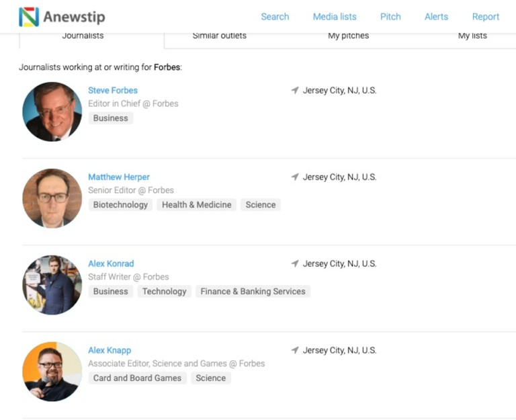Open Matthew Herper profile photo
Image resolution: width=516 pixels, height=420 pixels.
tap(52, 198)
